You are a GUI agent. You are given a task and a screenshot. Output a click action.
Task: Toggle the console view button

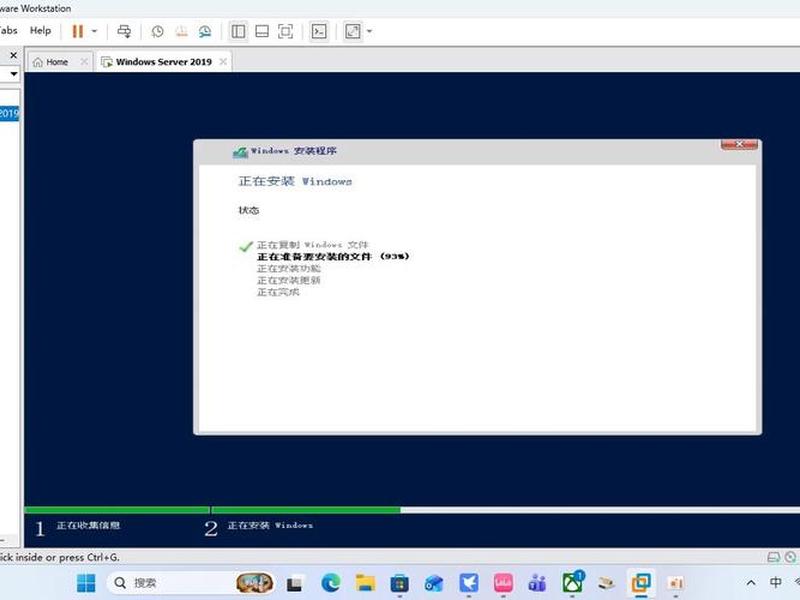point(319,32)
